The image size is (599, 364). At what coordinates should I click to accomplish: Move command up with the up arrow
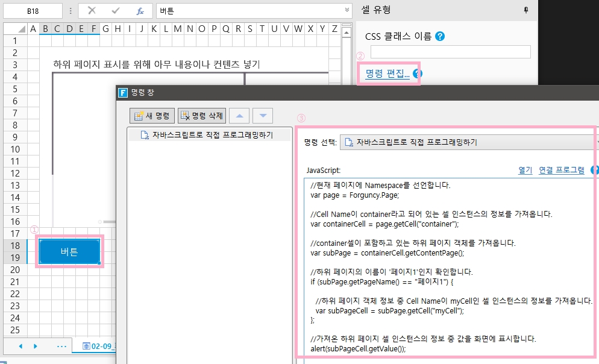[239, 116]
